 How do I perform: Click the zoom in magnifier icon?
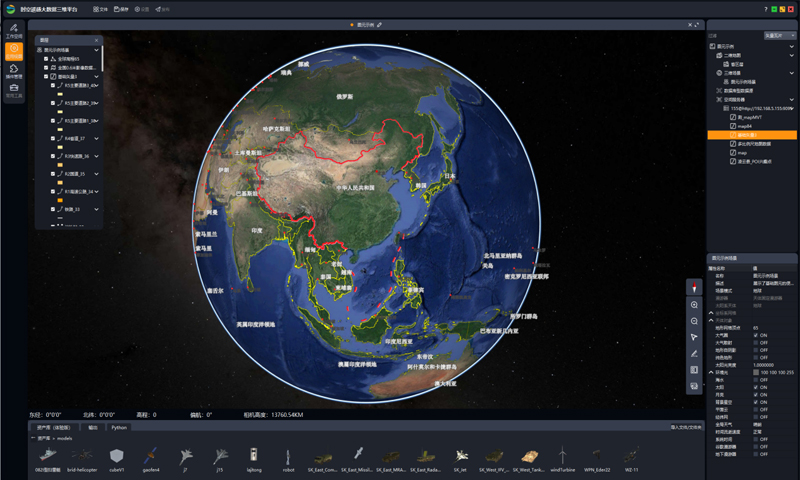click(x=694, y=304)
